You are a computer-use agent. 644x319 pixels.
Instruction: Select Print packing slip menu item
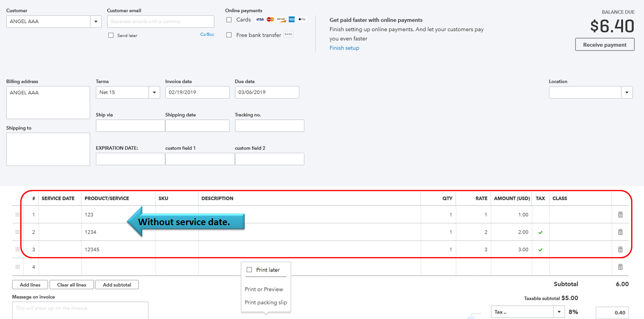tap(266, 302)
